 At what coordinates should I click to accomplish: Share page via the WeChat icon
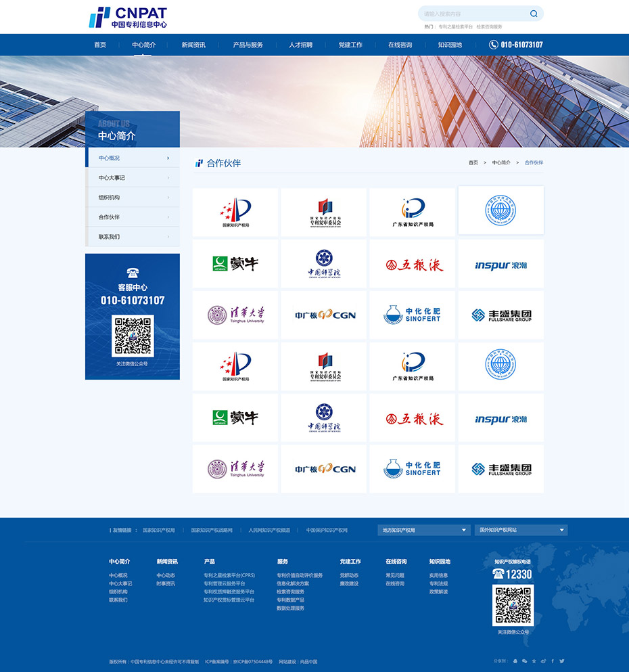[x=524, y=661]
